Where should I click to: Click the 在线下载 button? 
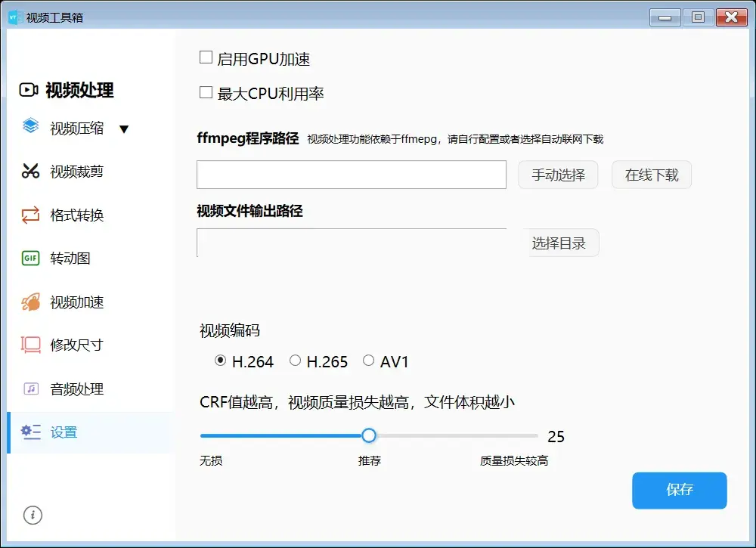[652, 175]
